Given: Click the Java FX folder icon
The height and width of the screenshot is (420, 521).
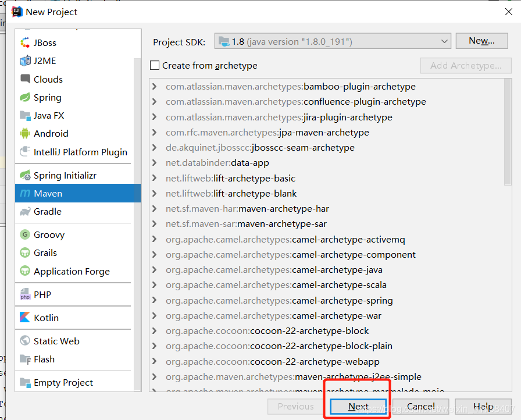Looking at the screenshot, I should [25, 115].
